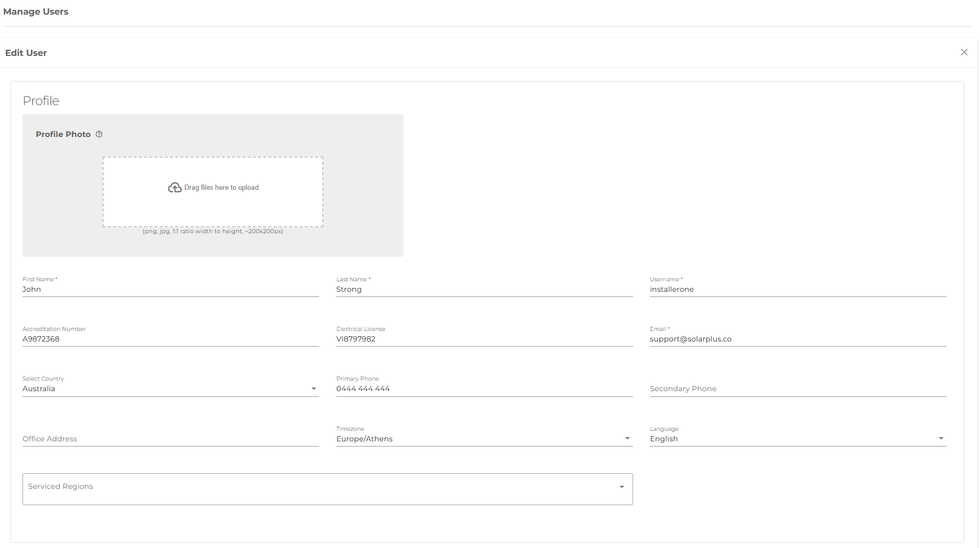Click the Secondary Phone field
Screen dimensions: 980x548
click(x=797, y=389)
